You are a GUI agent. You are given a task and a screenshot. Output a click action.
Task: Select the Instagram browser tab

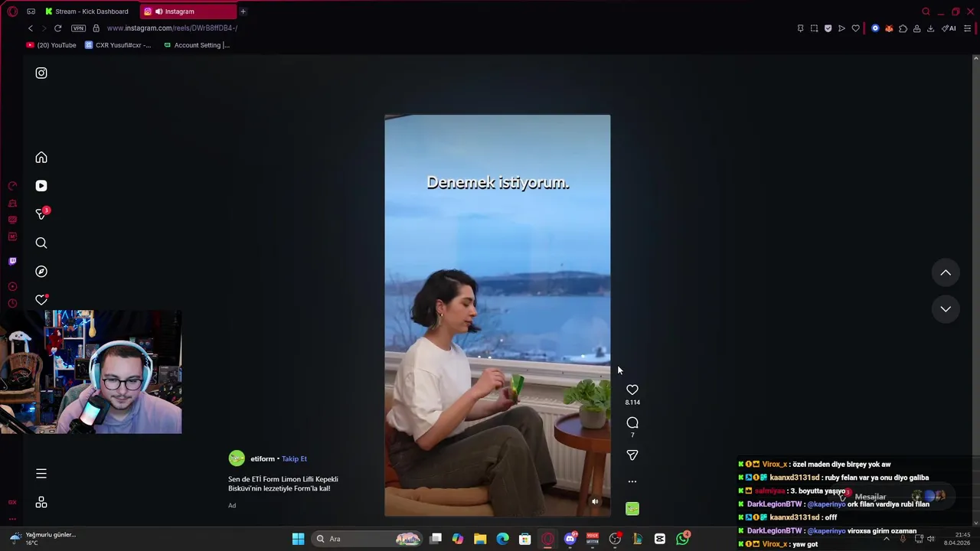coord(188,11)
